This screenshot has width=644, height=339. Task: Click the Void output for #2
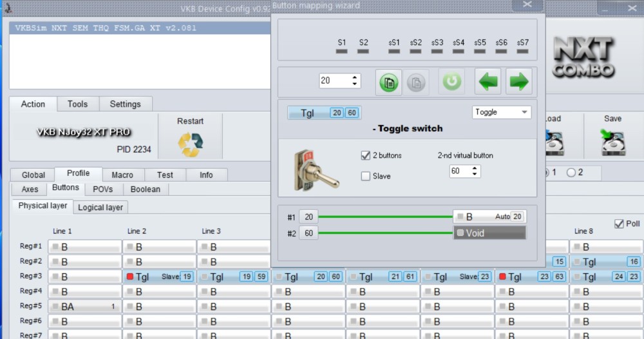click(x=489, y=233)
